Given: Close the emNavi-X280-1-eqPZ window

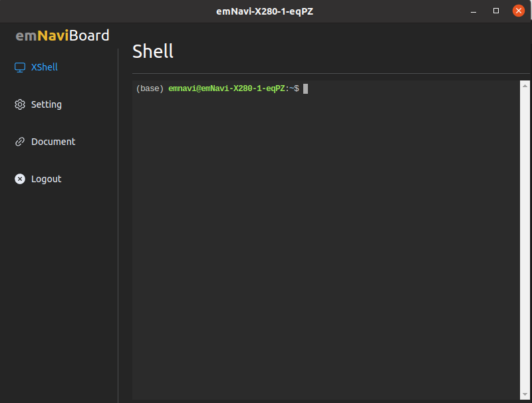Looking at the screenshot, I should [x=519, y=11].
